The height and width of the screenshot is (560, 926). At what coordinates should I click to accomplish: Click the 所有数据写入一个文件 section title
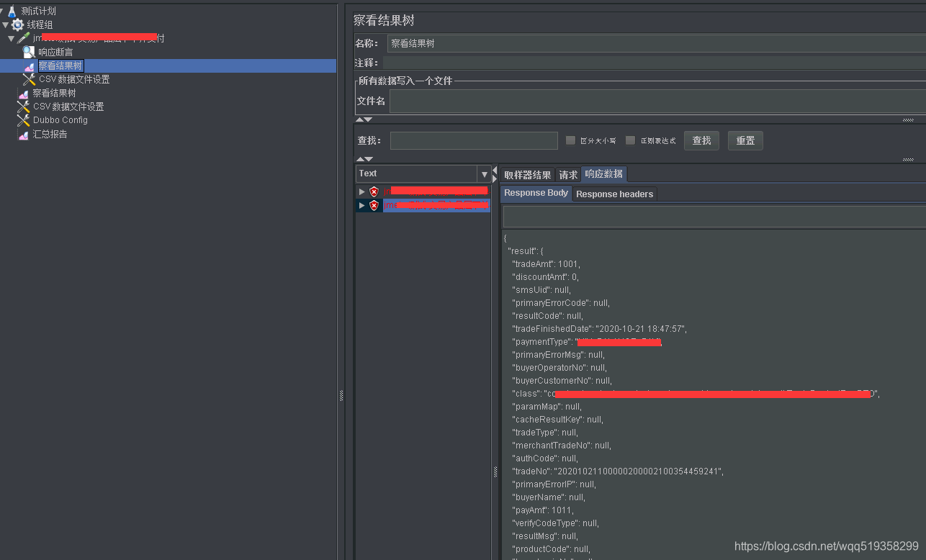click(x=405, y=81)
